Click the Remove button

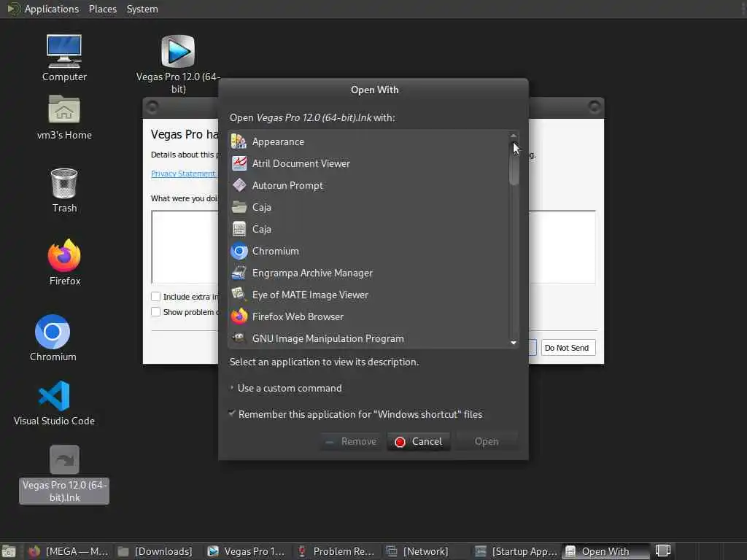tap(351, 441)
